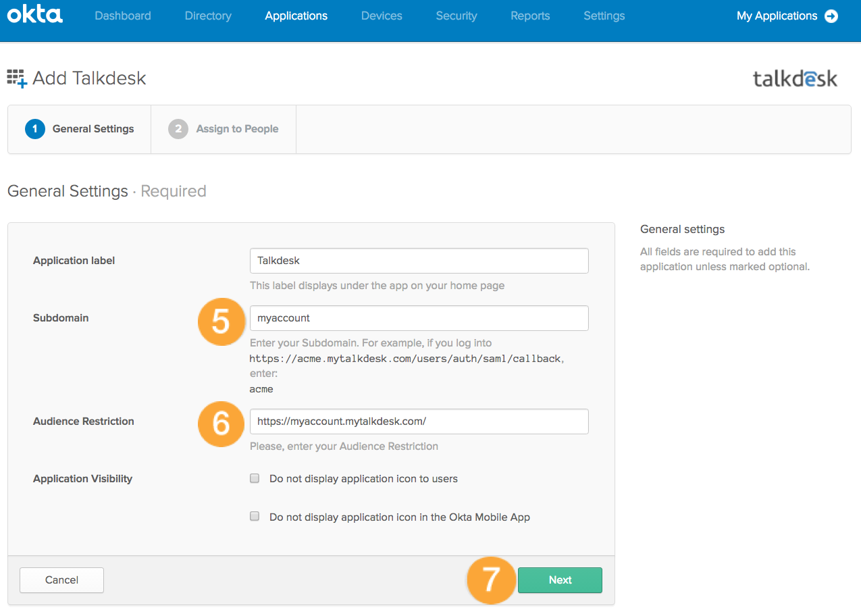This screenshot has width=861, height=616.
Task: Open the Applications menu
Action: tap(296, 16)
